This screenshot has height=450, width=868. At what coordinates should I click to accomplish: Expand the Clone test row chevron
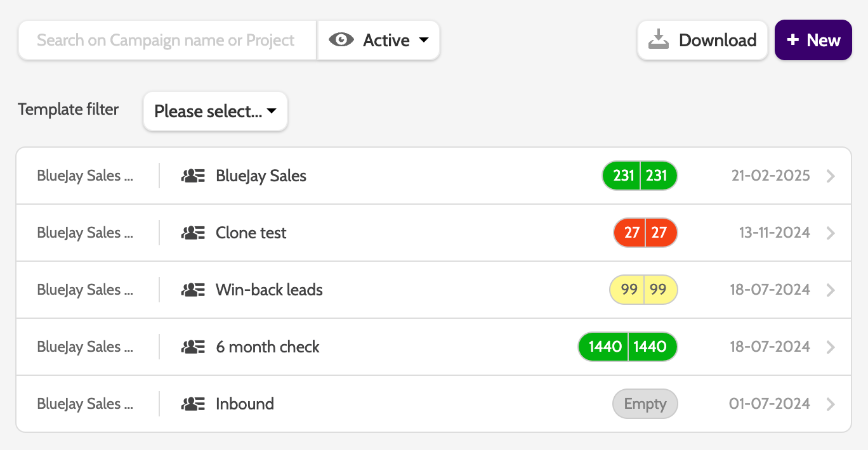point(831,233)
